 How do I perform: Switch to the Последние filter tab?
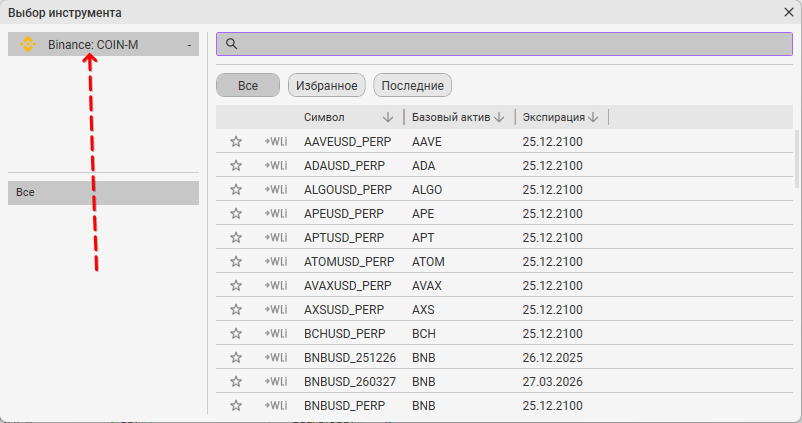tap(413, 85)
